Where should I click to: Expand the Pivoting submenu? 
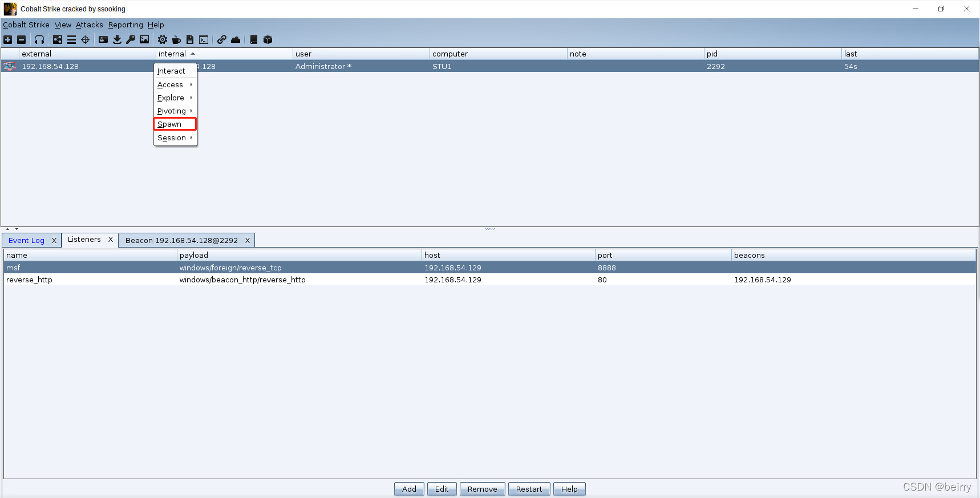click(x=175, y=111)
